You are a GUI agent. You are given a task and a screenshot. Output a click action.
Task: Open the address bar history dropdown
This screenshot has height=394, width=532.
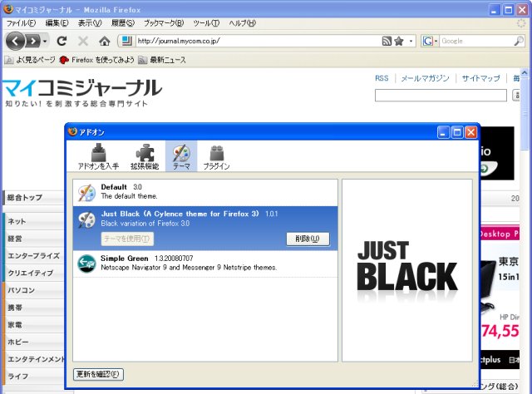[411, 41]
